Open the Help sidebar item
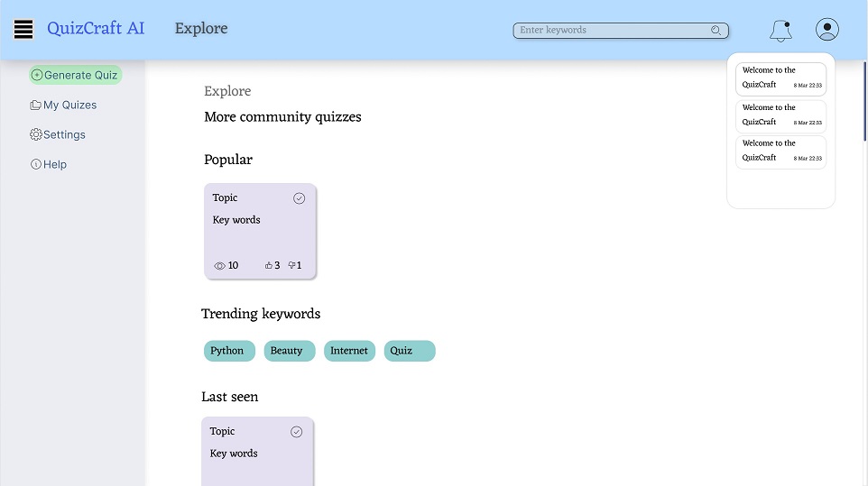The width and height of the screenshot is (868, 486). 49,164
